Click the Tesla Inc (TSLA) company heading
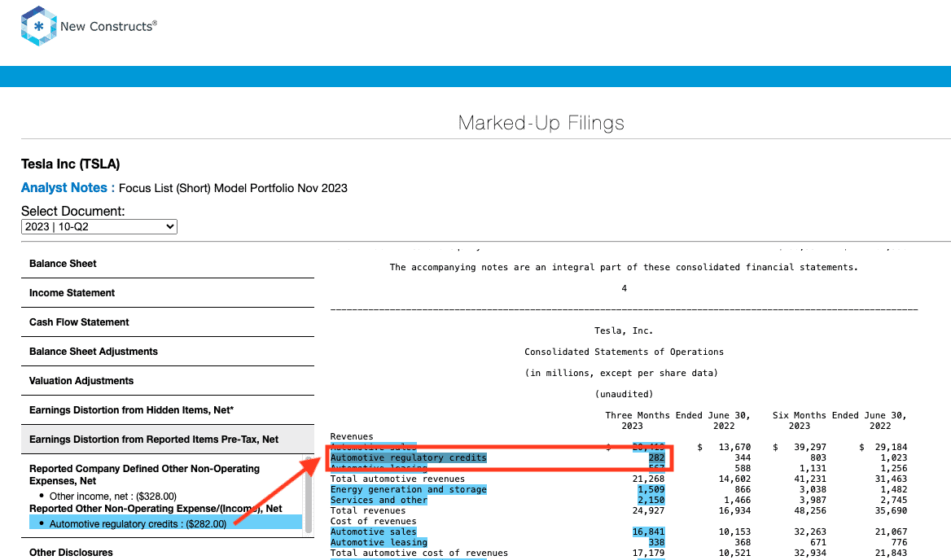Image resolution: width=951 pixels, height=560 pixels. [70, 164]
